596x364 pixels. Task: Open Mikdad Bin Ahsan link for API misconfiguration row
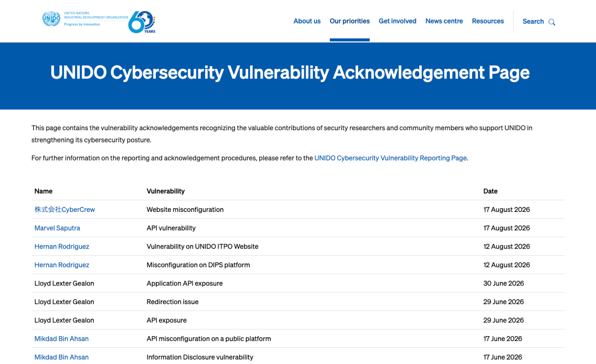tap(62, 339)
